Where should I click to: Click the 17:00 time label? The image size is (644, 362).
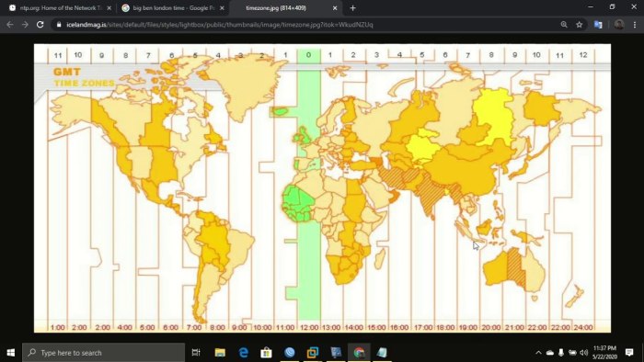(x=423, y=327)
